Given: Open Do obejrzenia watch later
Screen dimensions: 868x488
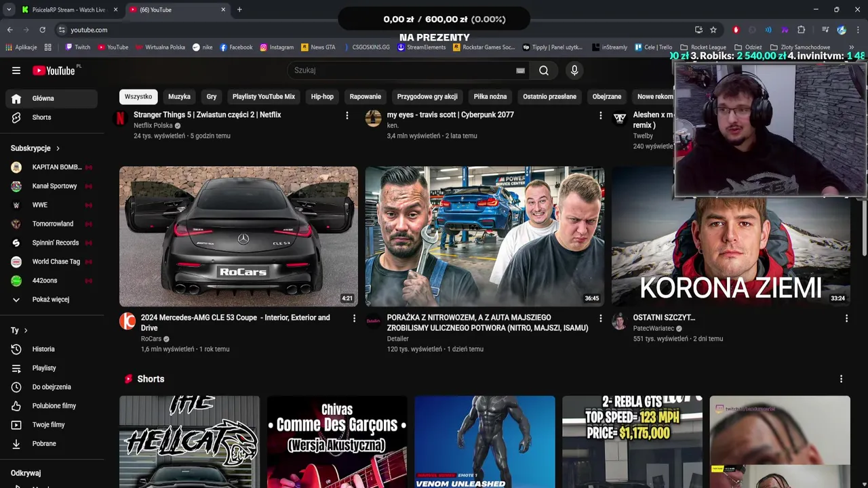Looking at the screenshot, I should 52,387.
